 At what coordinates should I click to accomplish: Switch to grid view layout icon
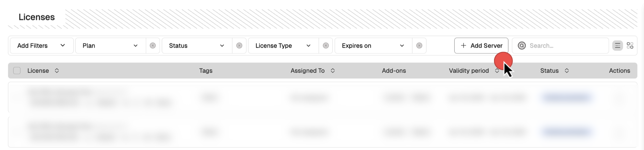(630, 46)
